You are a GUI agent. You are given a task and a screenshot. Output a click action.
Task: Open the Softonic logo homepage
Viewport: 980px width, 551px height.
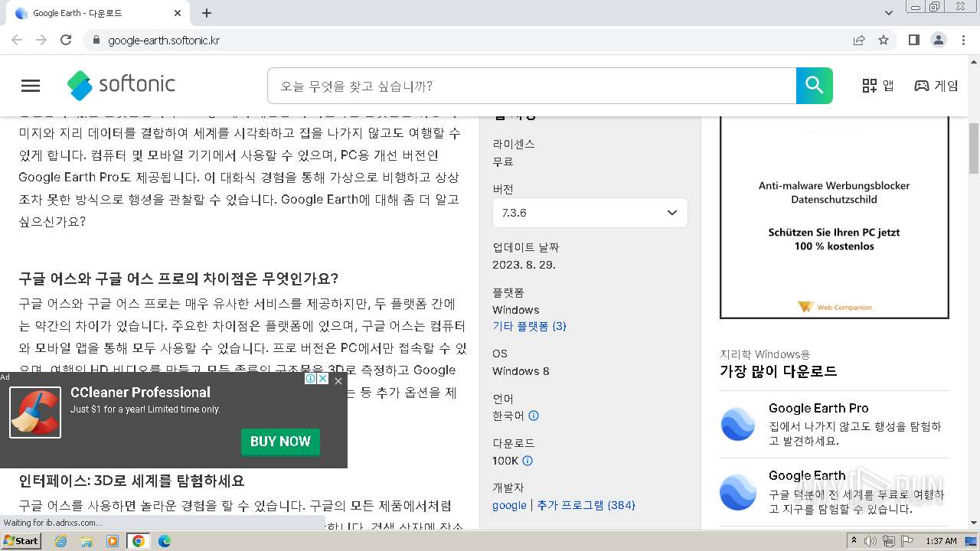[x=121, y=85]
